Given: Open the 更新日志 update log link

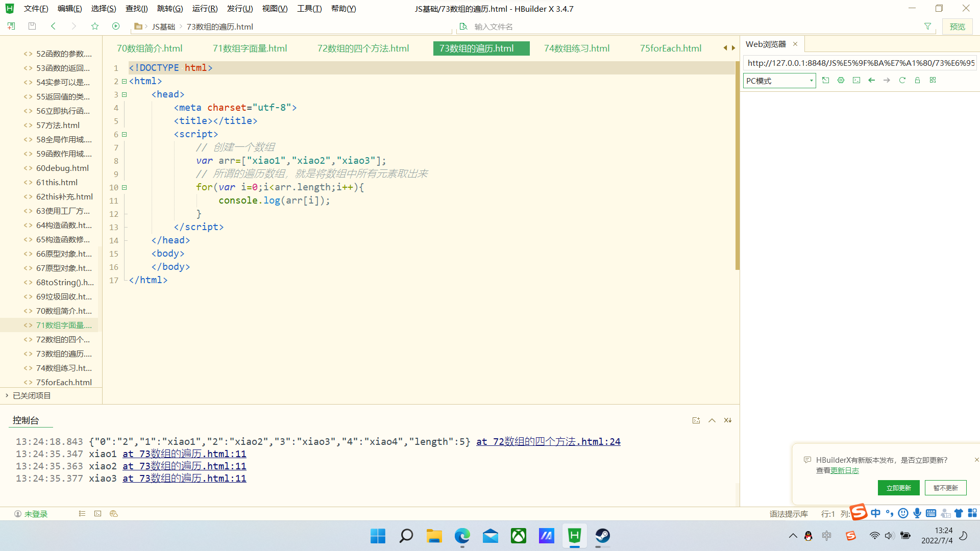Looking at the screenshot, I should click(845, 470).
